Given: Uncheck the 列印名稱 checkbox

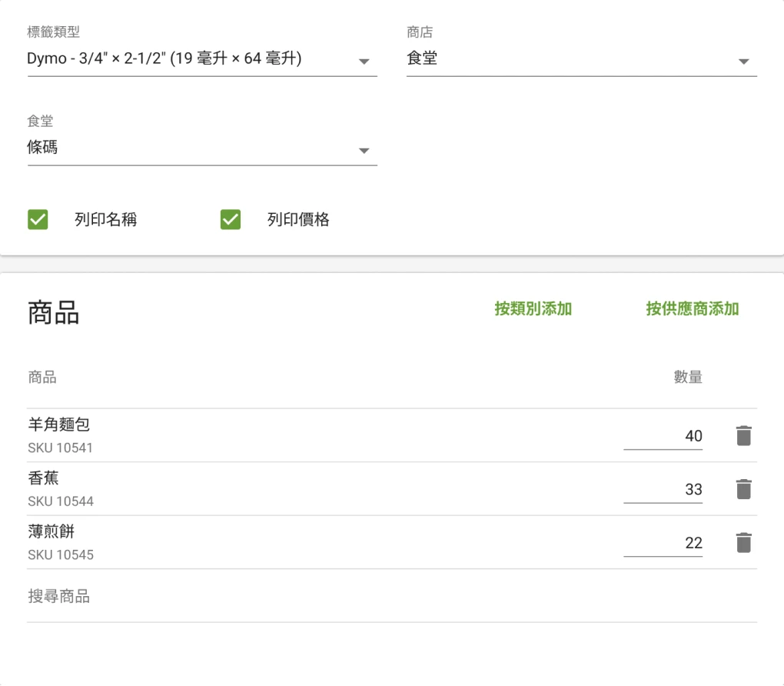Looking at the screenshot, I should (38, 220).
